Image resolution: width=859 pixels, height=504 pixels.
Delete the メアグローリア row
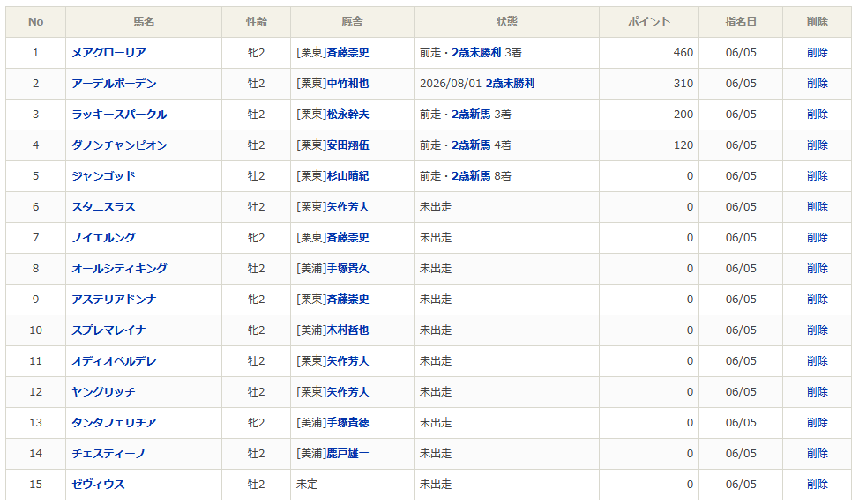point(817,53)
